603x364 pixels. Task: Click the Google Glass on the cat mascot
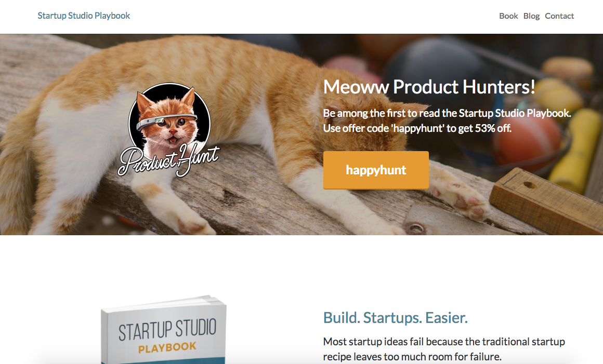(167, 121)
